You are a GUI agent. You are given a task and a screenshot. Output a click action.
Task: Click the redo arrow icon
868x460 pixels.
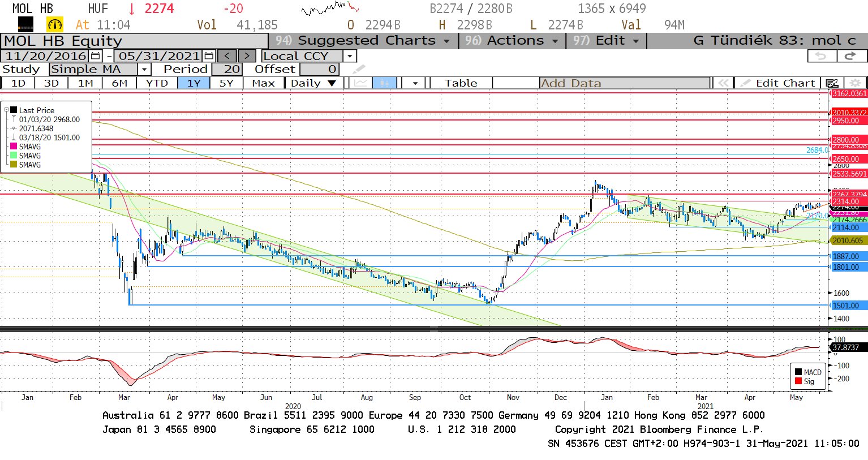pyautogui.click(x=850, y=56)
